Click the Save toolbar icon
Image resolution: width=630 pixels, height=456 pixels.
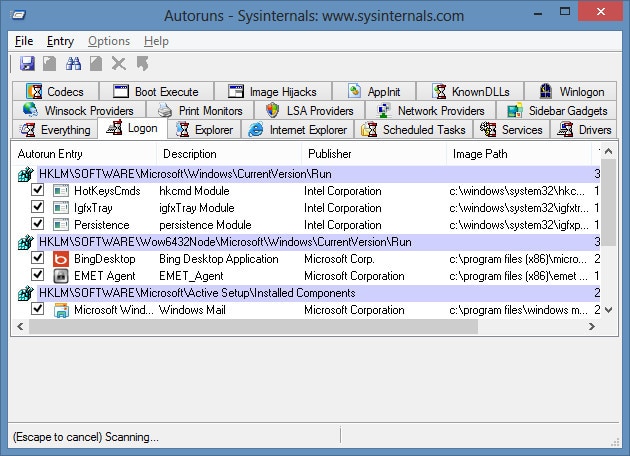pyautogui.click(x=27, y=63)
